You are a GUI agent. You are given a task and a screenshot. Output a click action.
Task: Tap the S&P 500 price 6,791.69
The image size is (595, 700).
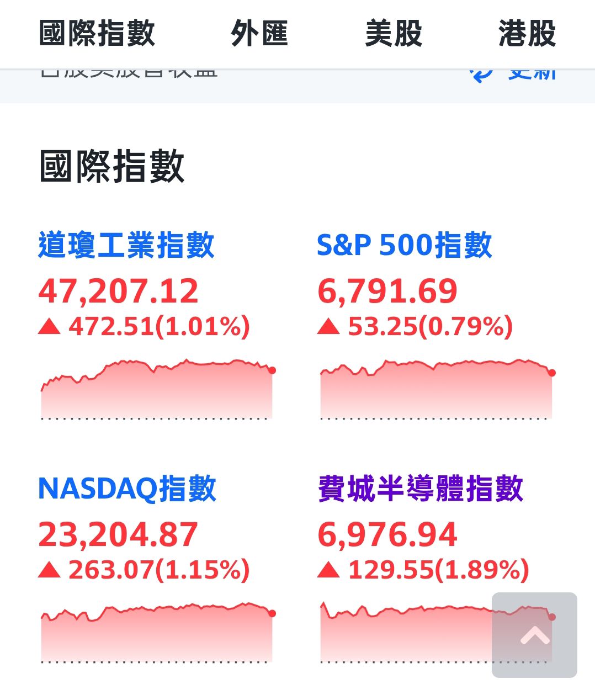point(387,291)
